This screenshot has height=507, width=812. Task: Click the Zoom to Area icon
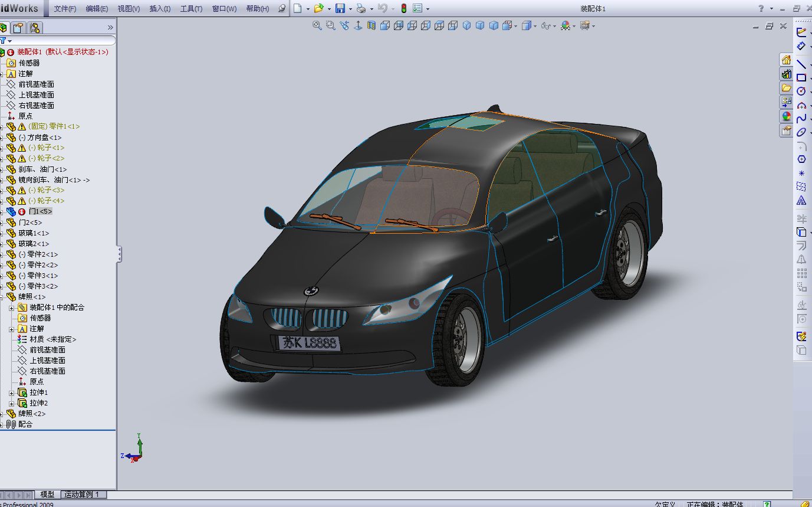point(331,25)
